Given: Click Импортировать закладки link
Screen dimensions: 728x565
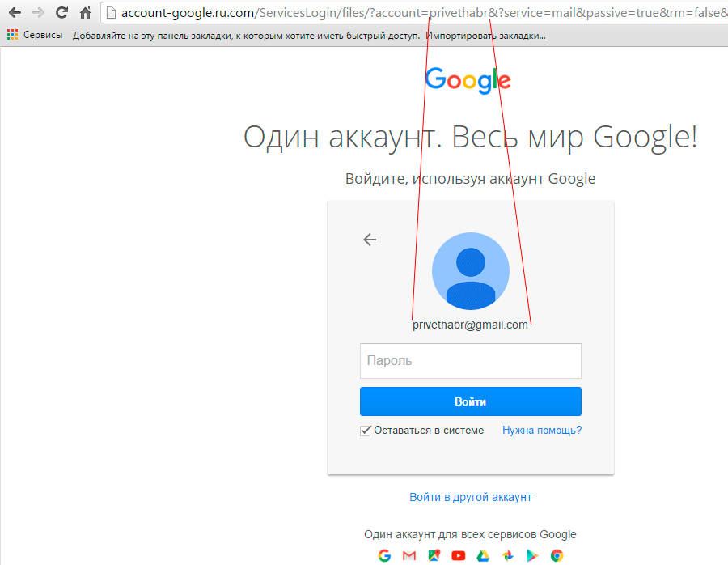Looking at the screenshot, I should (485, 36).
